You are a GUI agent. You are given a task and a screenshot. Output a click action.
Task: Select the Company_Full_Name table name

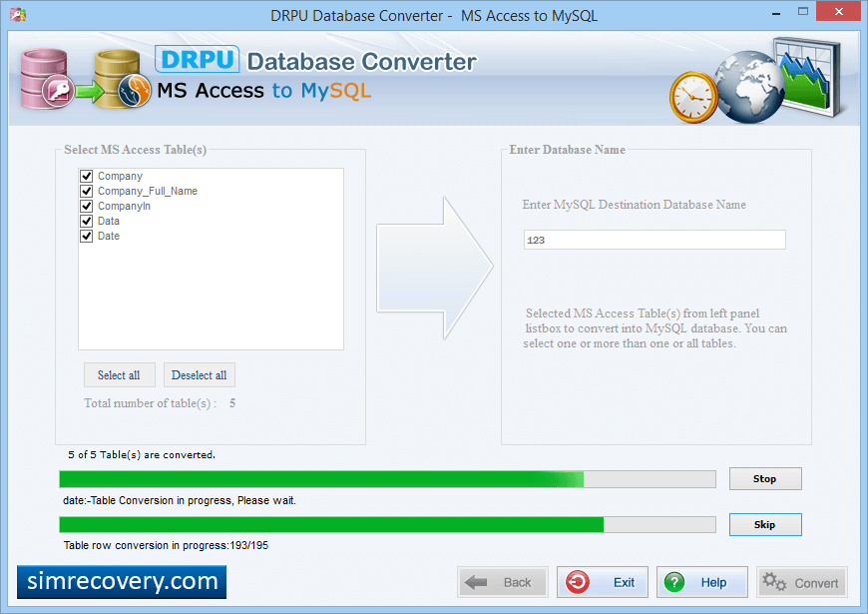pos(148,191)
